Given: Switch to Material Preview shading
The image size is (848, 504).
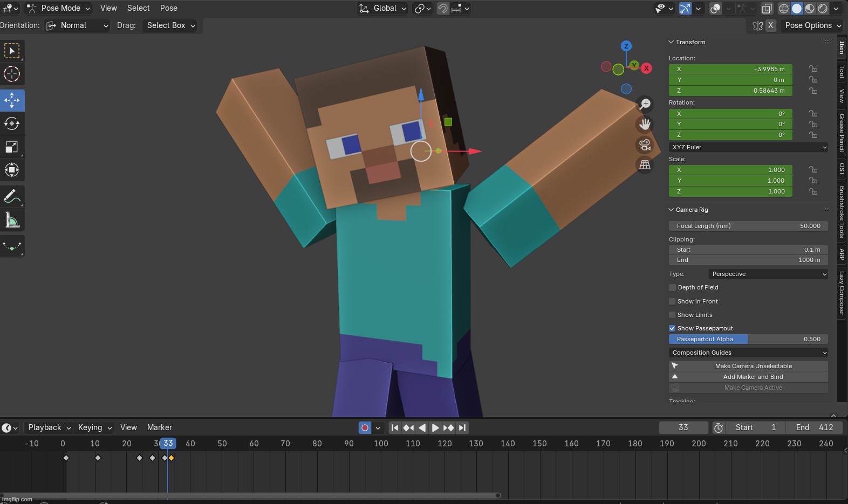Looking at the screenshot, I should pyautogui.click(x=810, y=8).
